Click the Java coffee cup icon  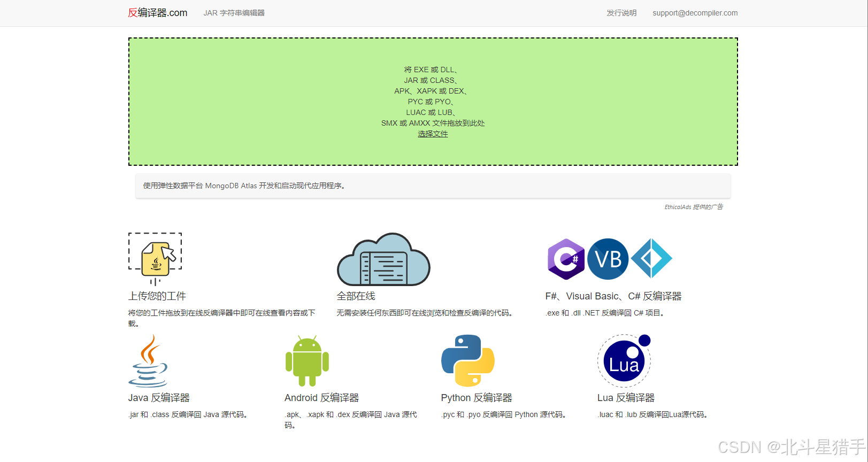[x=148, y=361]
